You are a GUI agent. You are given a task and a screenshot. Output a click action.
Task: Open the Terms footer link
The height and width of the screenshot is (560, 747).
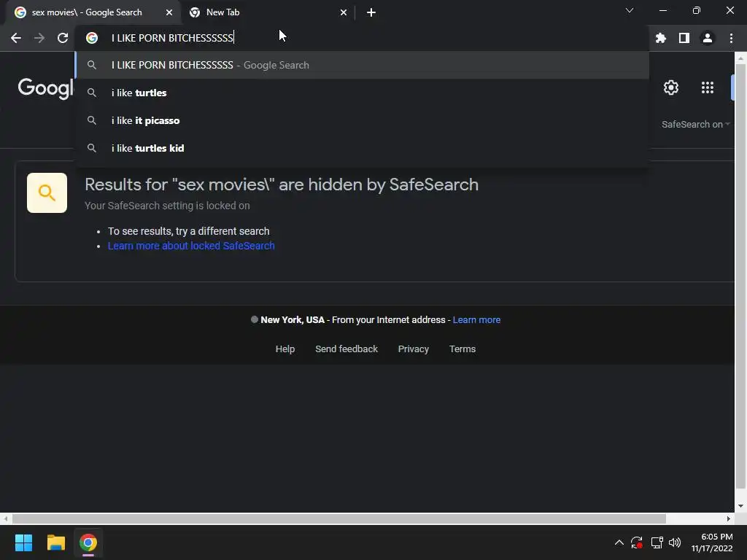[x=462, y=349]
